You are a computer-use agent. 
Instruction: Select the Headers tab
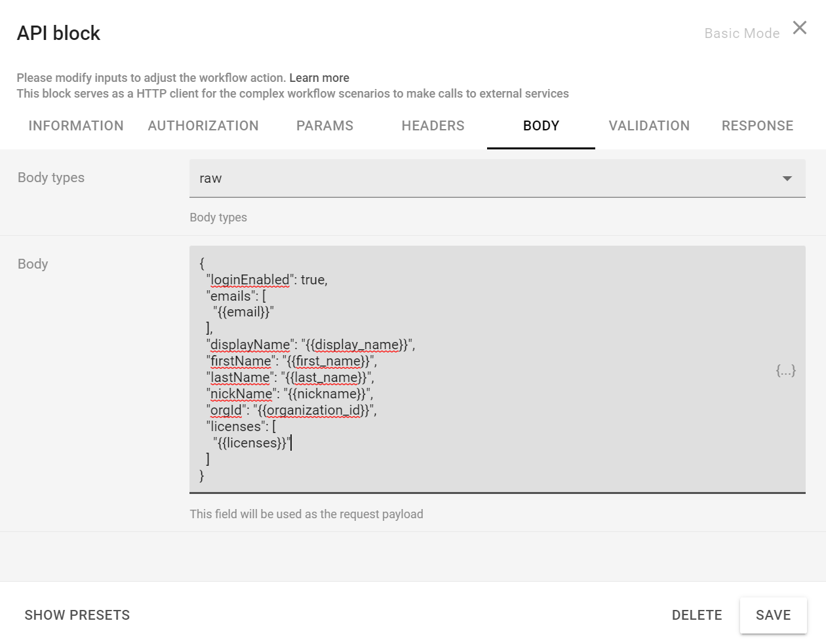433,126
